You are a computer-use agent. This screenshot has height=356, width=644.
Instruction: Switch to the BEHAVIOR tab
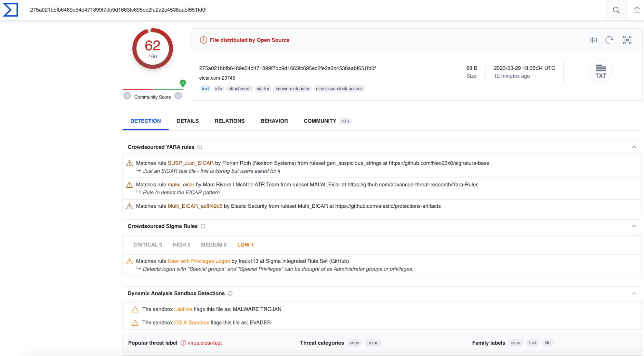274,121
